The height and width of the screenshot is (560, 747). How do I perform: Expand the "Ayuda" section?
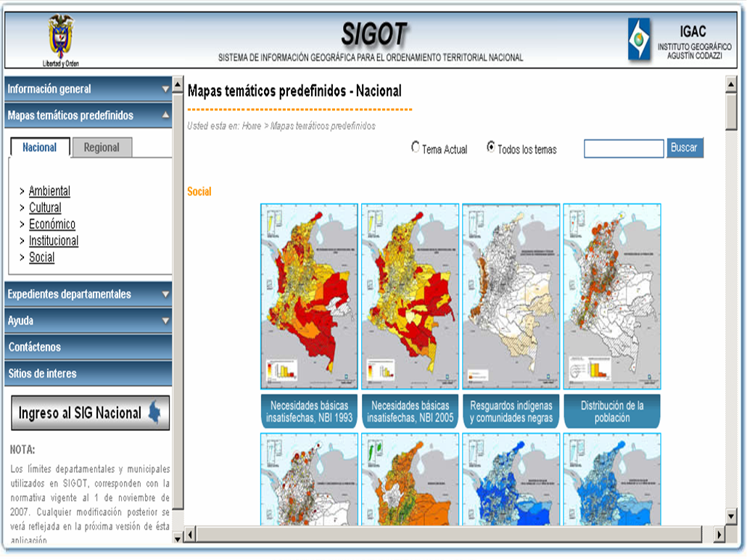[x=87, y=321]
